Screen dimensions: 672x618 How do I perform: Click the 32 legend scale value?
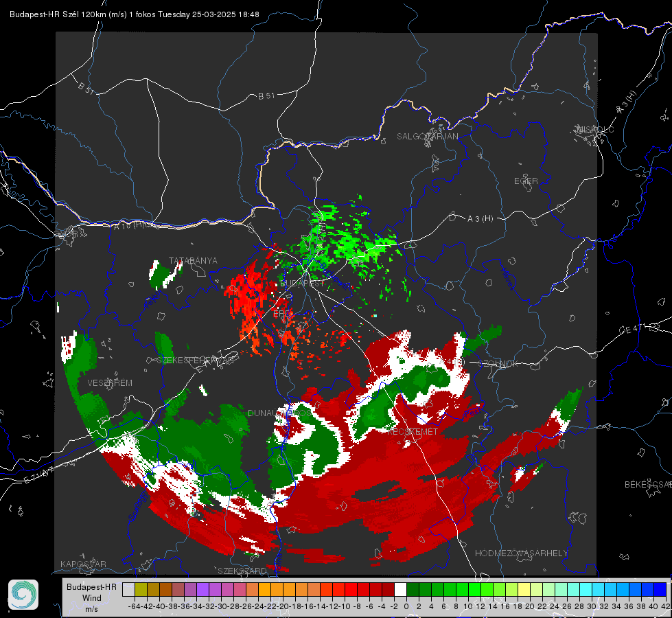pos(604,606)
